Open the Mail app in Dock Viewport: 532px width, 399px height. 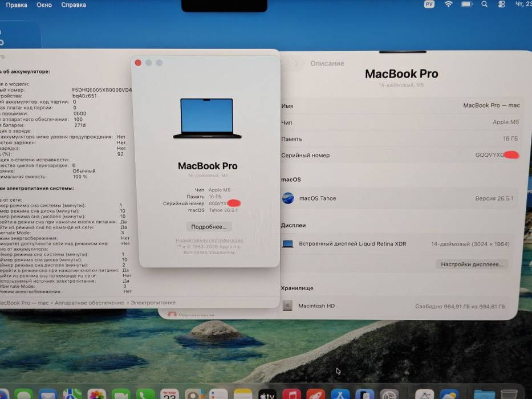point(48,395)
